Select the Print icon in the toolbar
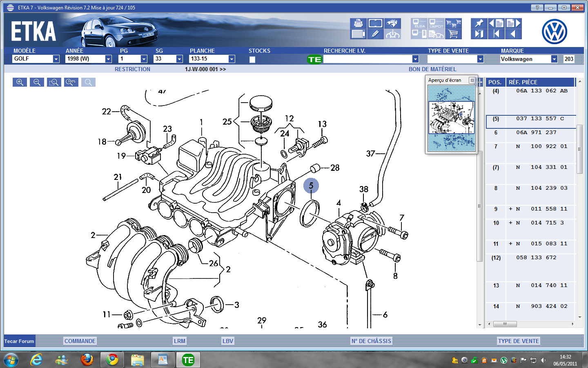The height and width of the screenshot is (368, 588). 358,23
